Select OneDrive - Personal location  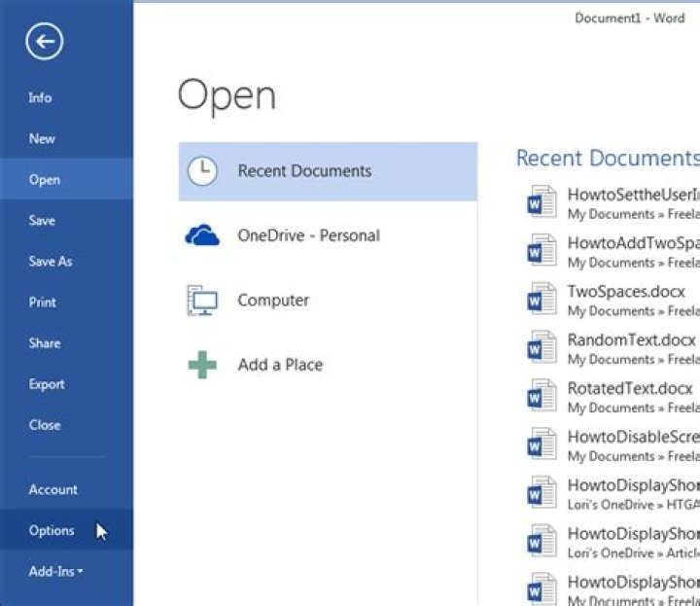(329, 235)
